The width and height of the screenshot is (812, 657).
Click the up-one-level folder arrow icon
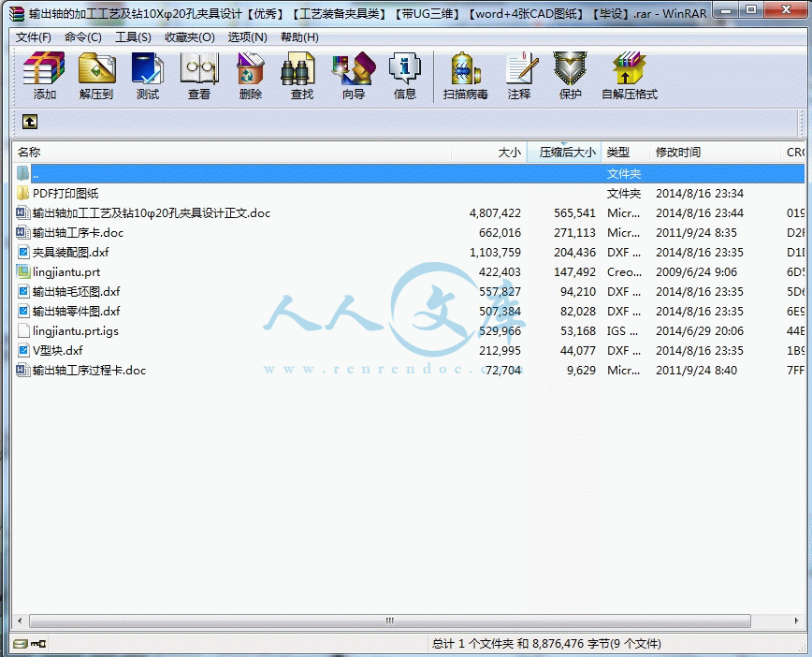click(30, 122)
